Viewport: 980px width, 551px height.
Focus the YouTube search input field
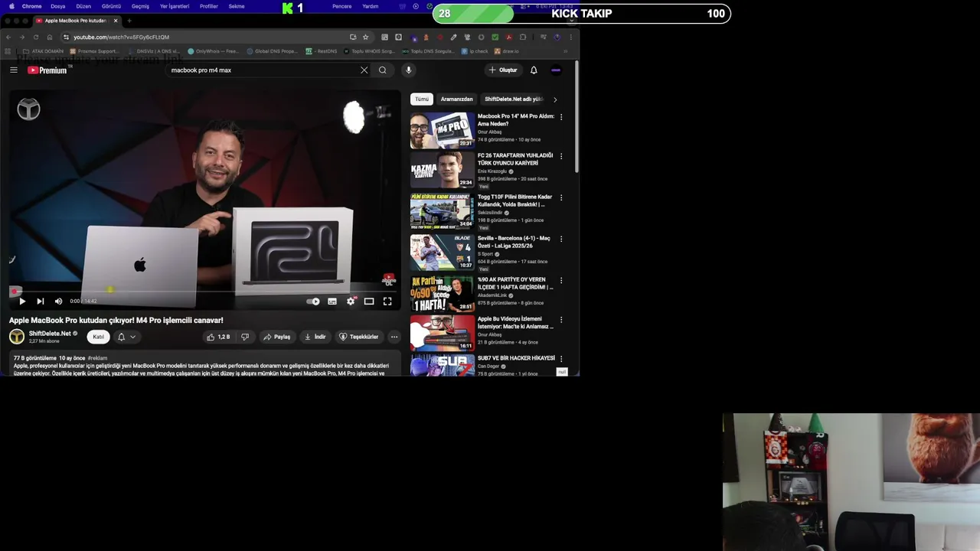pyautogui.click(x=264, y=70)
